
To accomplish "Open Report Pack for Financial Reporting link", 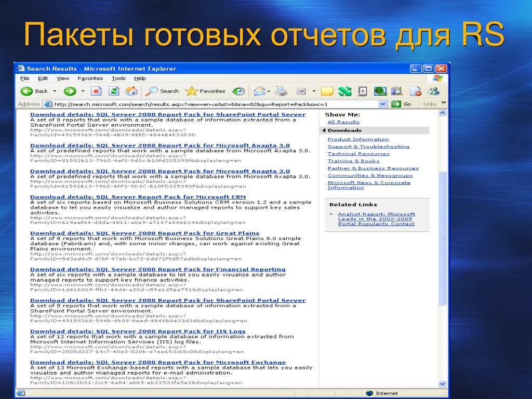I will click(x=158, y=270).
